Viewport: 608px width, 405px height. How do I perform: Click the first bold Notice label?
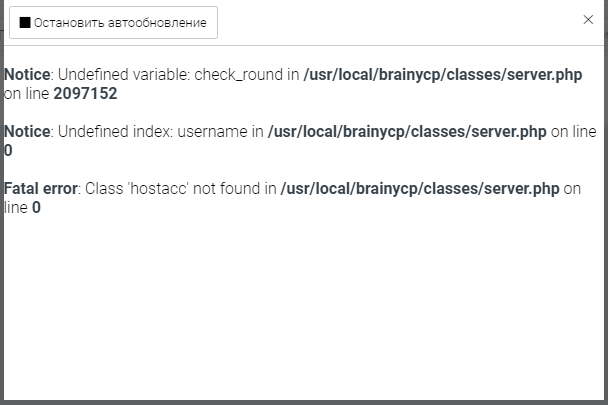coord(27,75)
